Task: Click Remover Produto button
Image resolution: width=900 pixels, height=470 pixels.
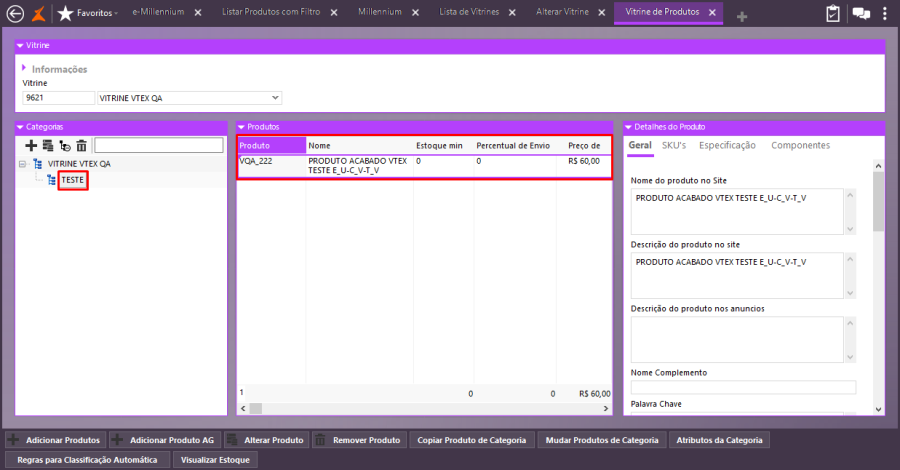Action: [360, 440]
